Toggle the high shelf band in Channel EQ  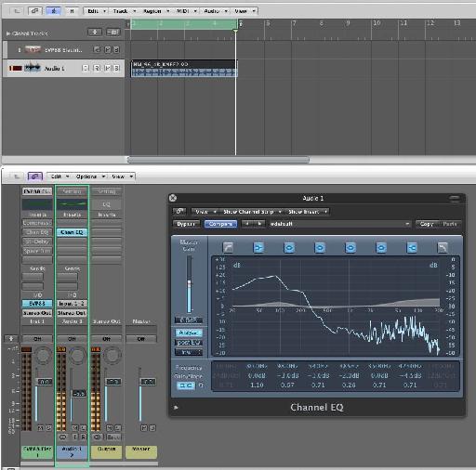pyautogui.click(x=412, y=247)
